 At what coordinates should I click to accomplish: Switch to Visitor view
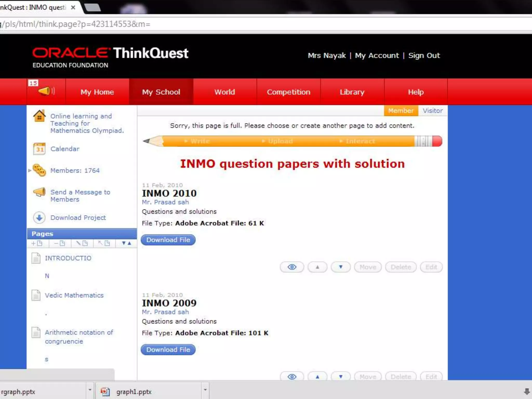pos(433,111)
